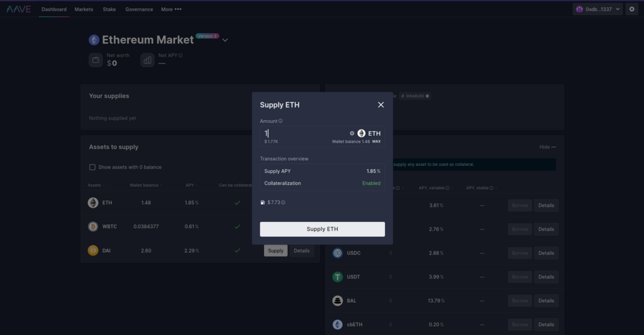Select MAX wallet balance
The image size is (644, 335).
[x=376, y=141]
